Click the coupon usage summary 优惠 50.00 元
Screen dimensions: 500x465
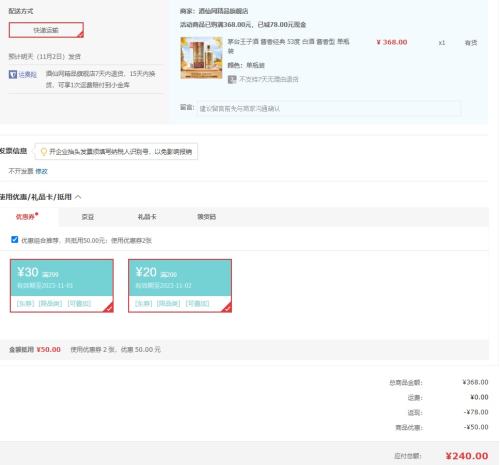[x=115, y=350]
